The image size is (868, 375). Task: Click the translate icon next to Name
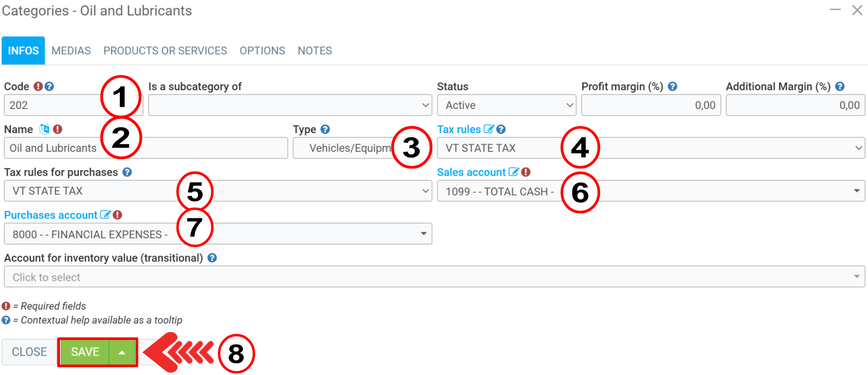coord(44,129)
